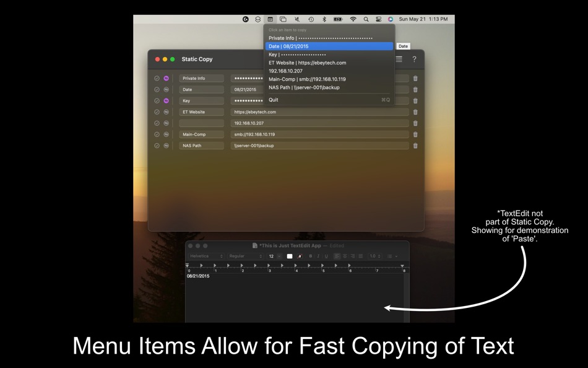Open Time Machine menu bar icon
588x368 pixels.
(311, 19)
